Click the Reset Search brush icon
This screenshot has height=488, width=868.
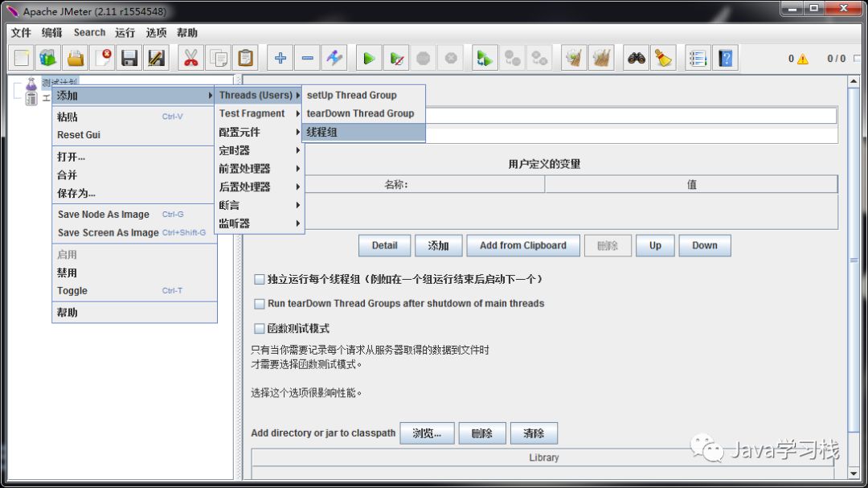click(663, 58)
